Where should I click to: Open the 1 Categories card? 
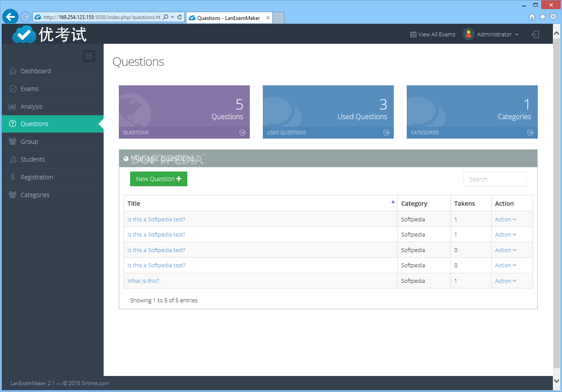pyautogui.click(x=472, y=112)
